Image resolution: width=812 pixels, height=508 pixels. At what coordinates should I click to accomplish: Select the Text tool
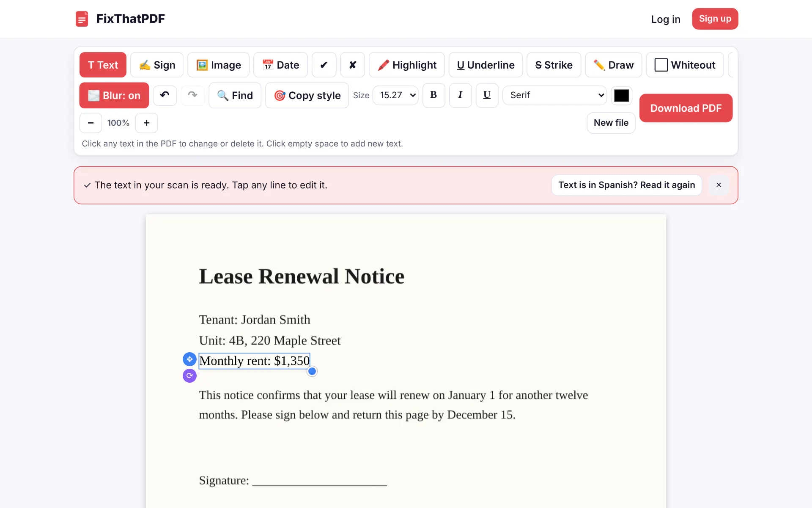(103, 65)
